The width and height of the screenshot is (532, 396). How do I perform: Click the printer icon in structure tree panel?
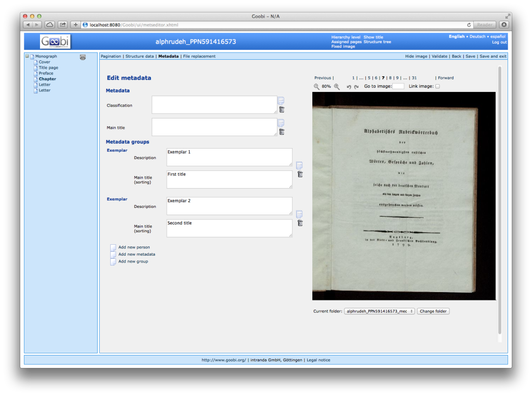tap(83, 57)
